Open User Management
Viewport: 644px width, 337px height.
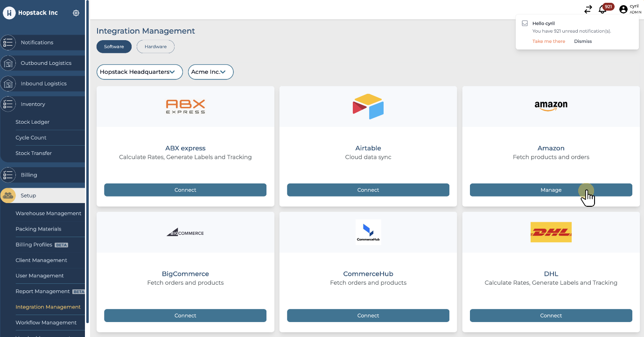40,276
